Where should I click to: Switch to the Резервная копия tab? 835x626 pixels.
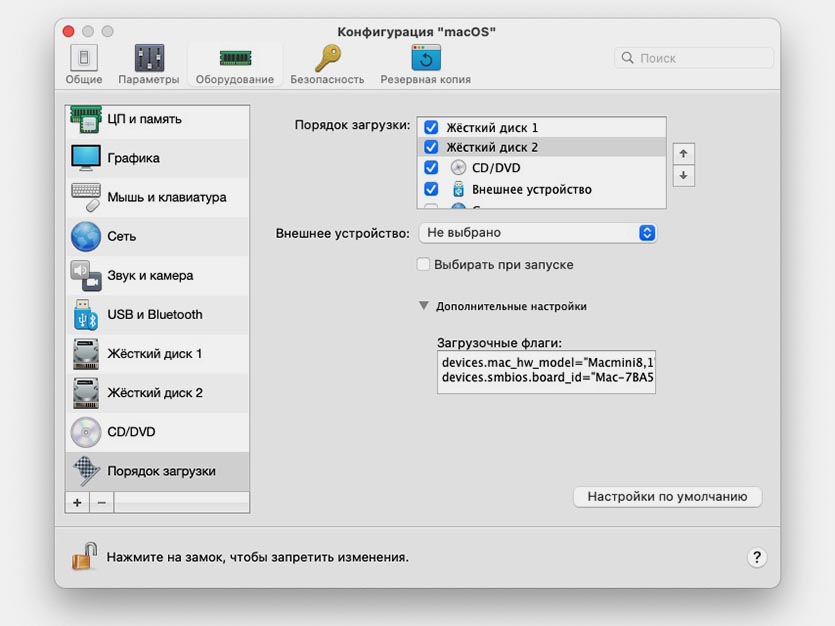[x=425, y=64]
